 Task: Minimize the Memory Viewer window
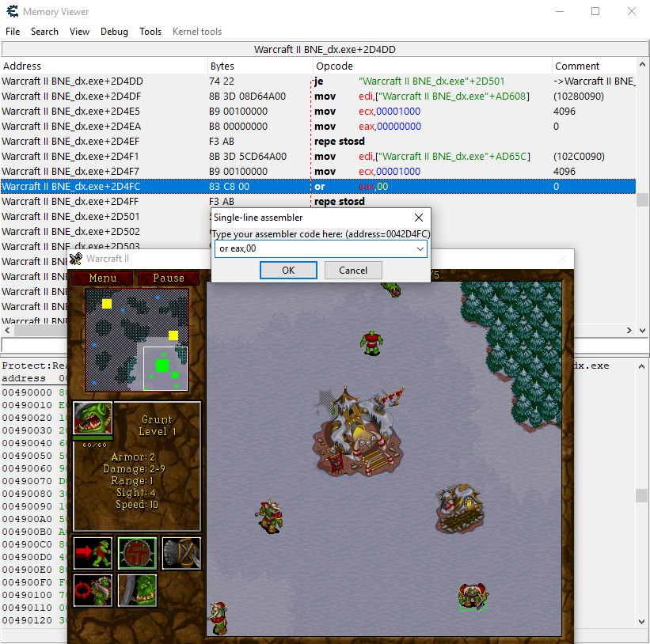pos(560,11)
